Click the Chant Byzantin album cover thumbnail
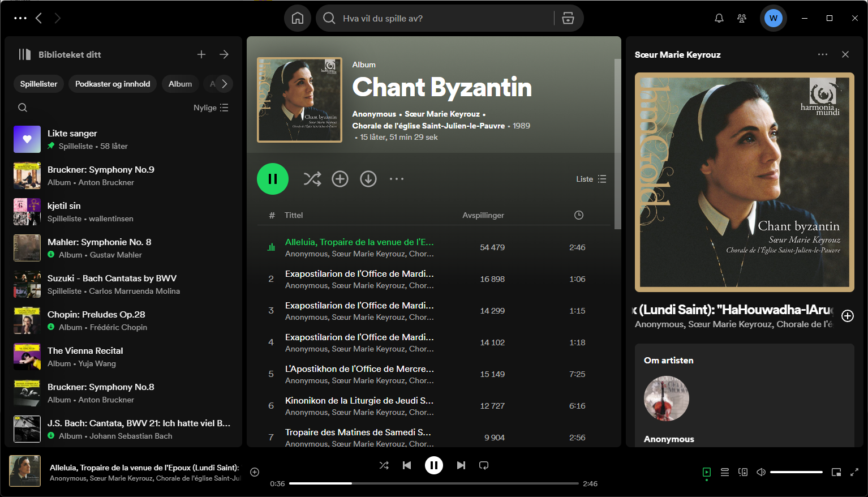The height and width of the screenshot is (497, 868). point(299,100)
